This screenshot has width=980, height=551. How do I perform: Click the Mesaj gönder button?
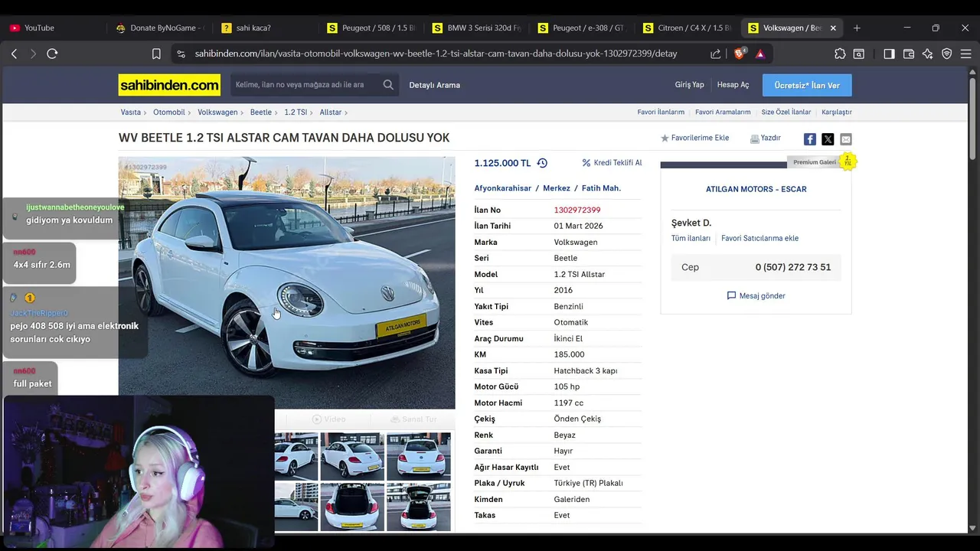pyautogui.click(x=756, y=296)
